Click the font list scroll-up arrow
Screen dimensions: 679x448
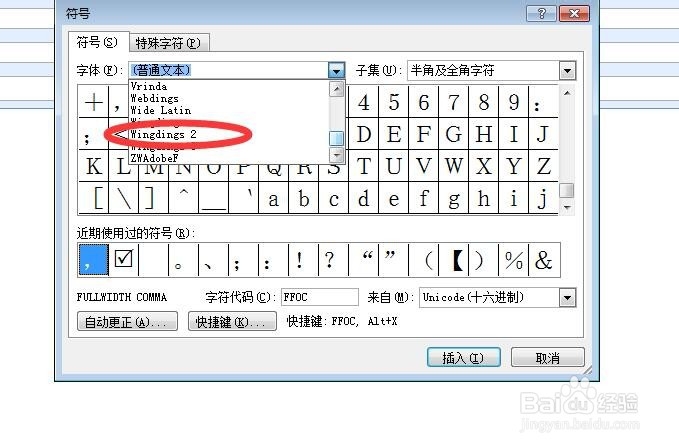(x=336, y=89)
